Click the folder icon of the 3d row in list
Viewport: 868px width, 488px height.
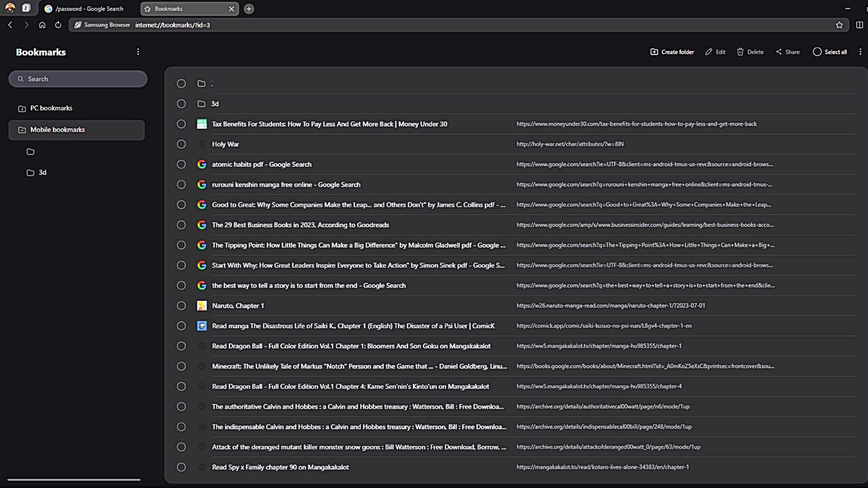click(x=201, y=104)
